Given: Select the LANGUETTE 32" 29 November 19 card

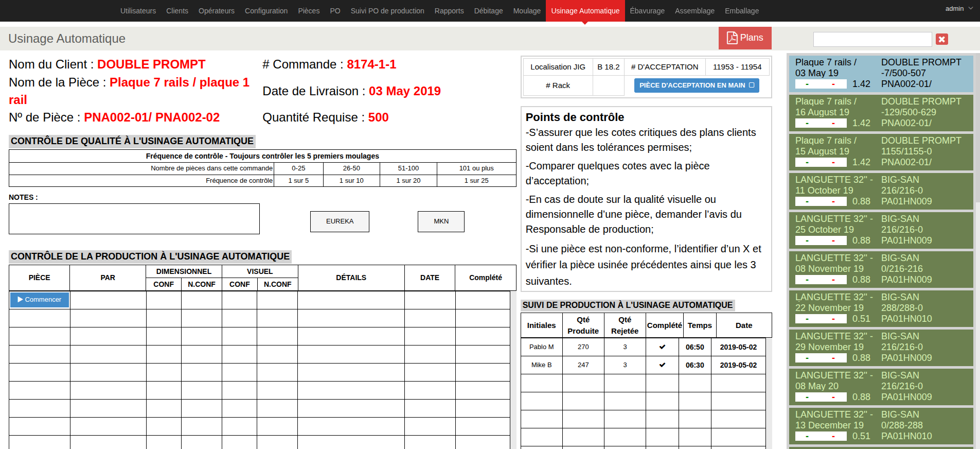Looking at the screenshot, I should pyautogui.click(x=881, y=347).
